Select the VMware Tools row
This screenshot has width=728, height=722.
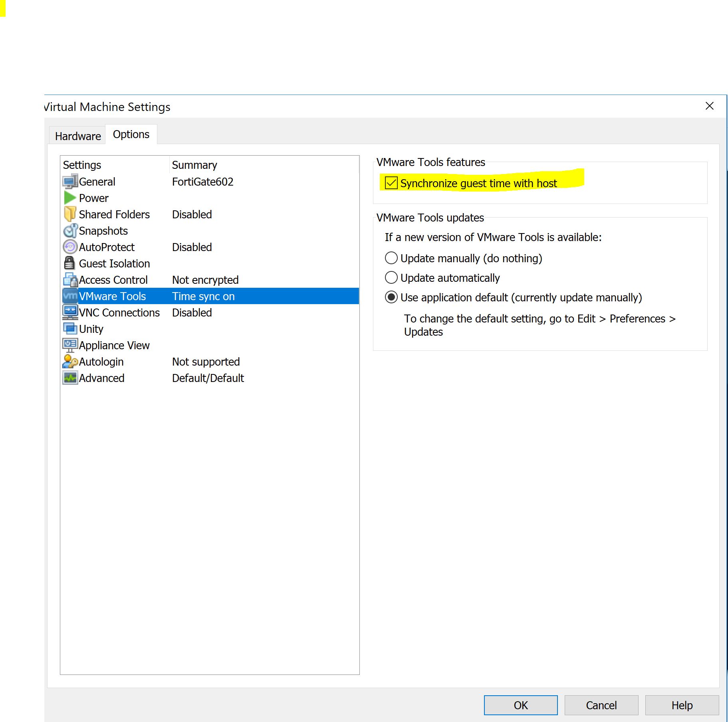click(x=210, y=296)
